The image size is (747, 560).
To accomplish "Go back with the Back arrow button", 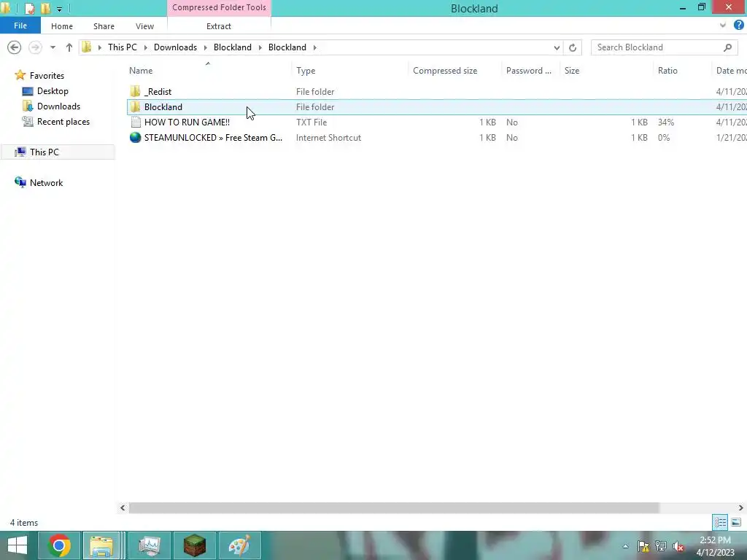I will [15, 47].
